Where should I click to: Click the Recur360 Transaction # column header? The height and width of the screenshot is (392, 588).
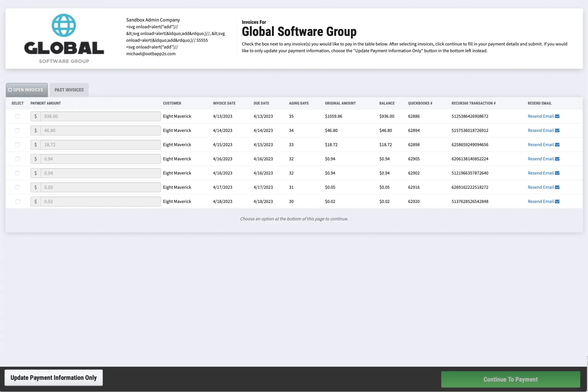[473, 104]
